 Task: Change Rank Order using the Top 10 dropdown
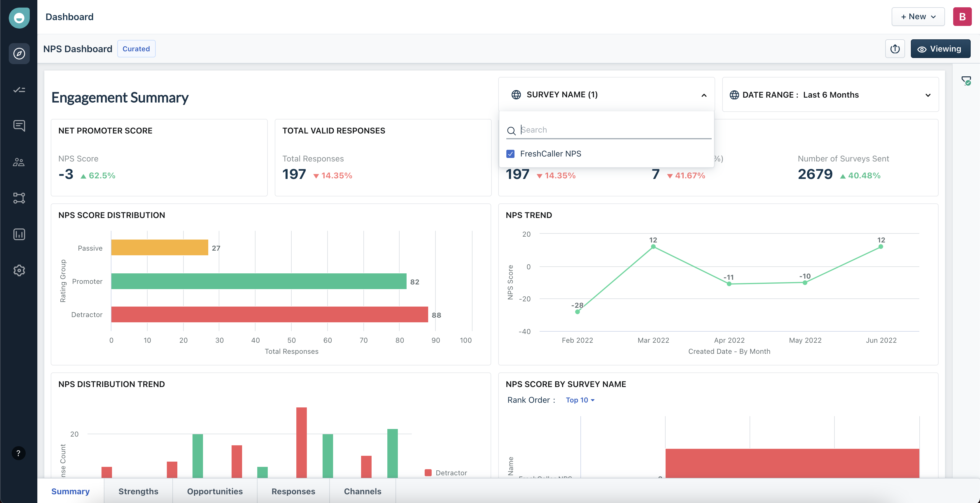pyautogui.click(x=580, y=400)
